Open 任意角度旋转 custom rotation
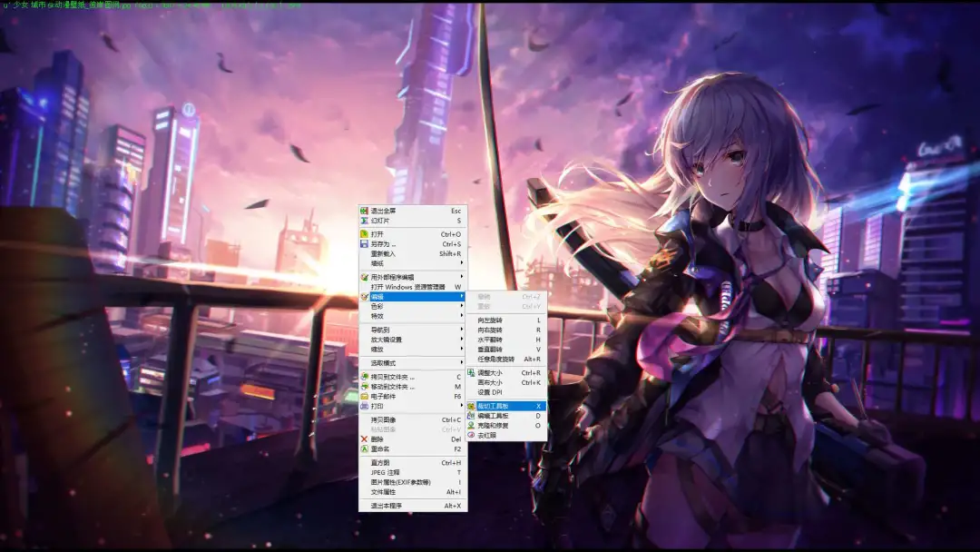This screenshot has height=552, width=980. pyautogui.click(x=506, y=359)
